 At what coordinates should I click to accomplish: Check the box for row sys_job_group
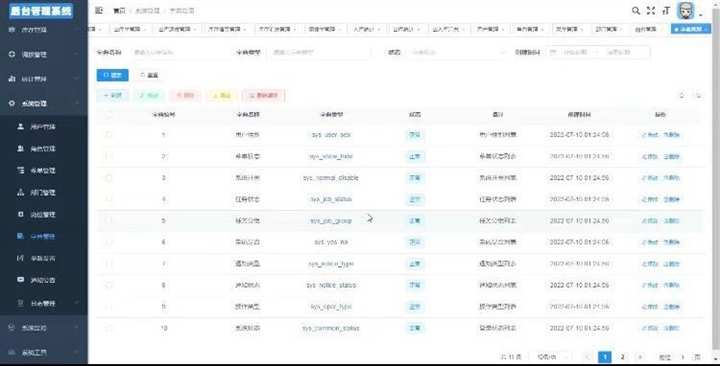coord(109,221)
